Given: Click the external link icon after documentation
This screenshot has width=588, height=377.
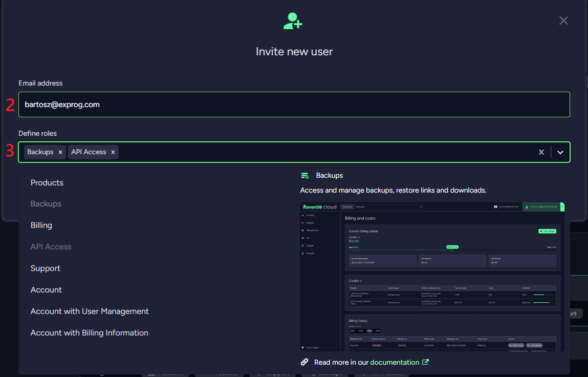Looking at the screenshot, I should point(425,362).
